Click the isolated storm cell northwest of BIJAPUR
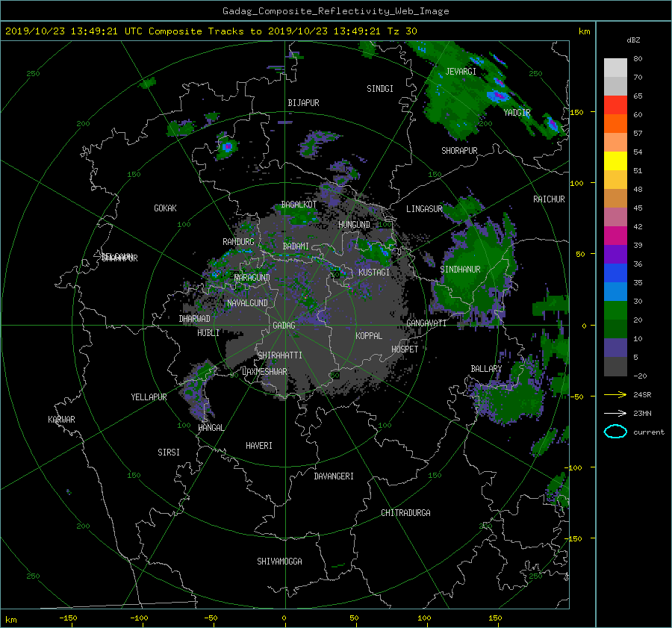 click(x=227, y=147)
